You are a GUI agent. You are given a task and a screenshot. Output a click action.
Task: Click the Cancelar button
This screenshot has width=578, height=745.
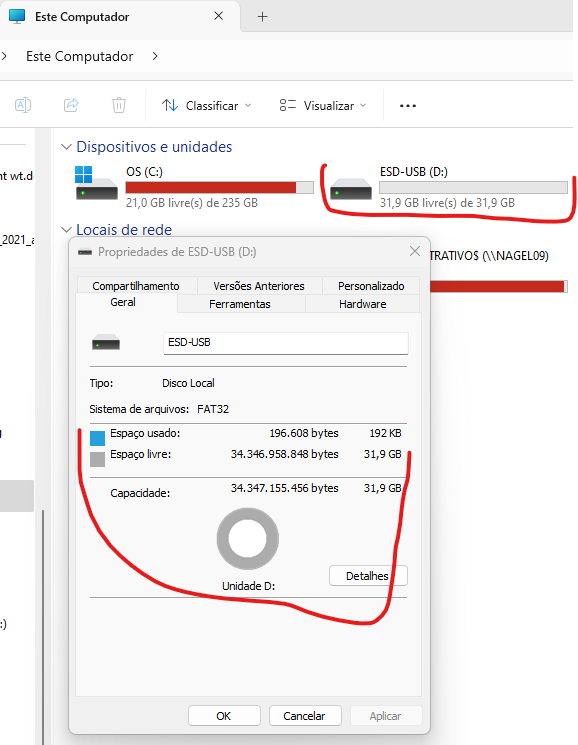tap(304, 716)
